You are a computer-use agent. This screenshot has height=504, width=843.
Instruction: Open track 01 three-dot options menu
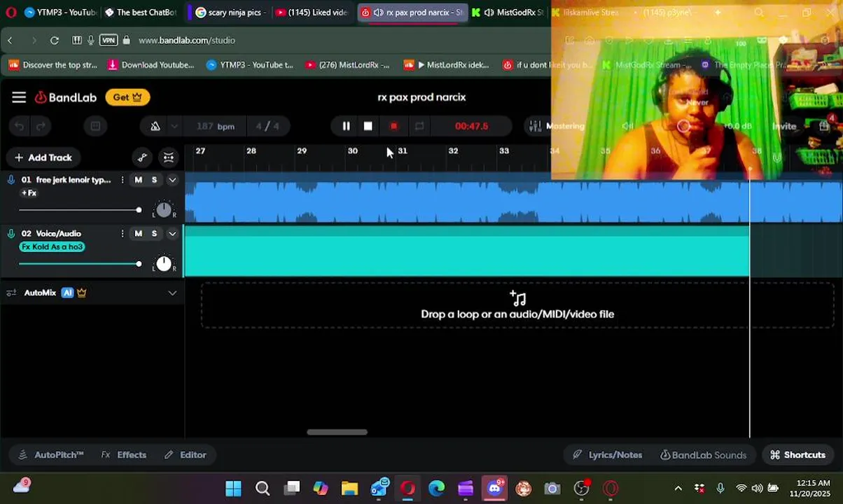click(123, 180)
